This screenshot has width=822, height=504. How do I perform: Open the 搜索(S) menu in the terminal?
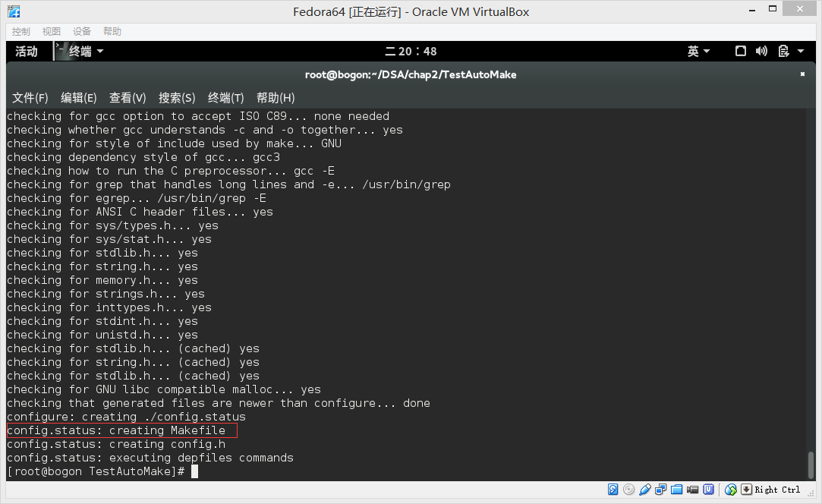click(x=177, y=98)
